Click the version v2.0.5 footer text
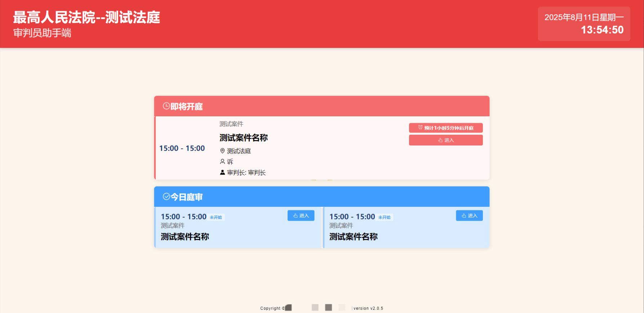 (x=368, y=308)
